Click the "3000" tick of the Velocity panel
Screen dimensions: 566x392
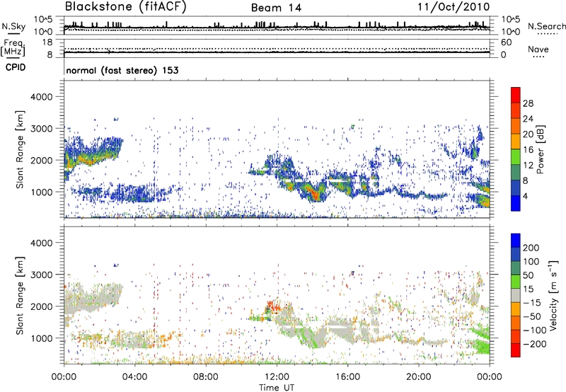pos(41,275)
